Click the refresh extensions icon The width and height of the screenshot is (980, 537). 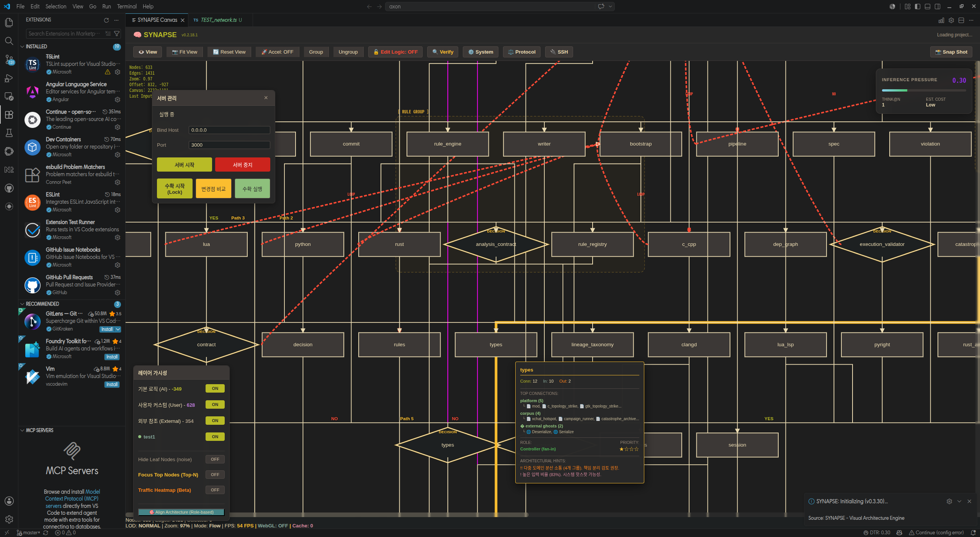106,20
